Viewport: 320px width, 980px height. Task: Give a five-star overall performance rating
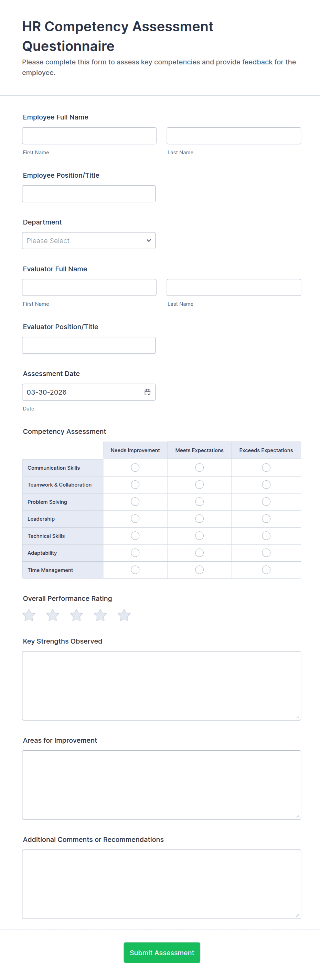click(x=124, y=615)
